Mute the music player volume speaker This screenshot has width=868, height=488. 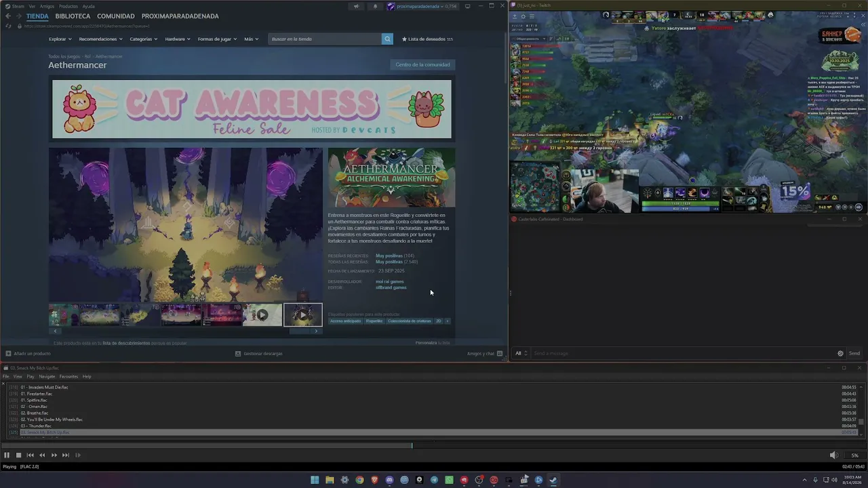click(x=834, y=455)
